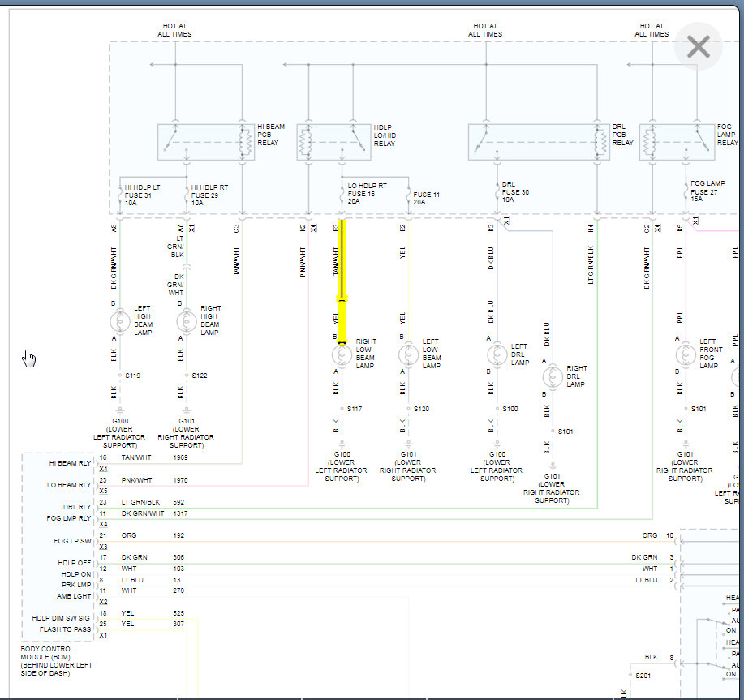
Task: Close the wiring diagram viewer
Action: [x=698, y=46]
